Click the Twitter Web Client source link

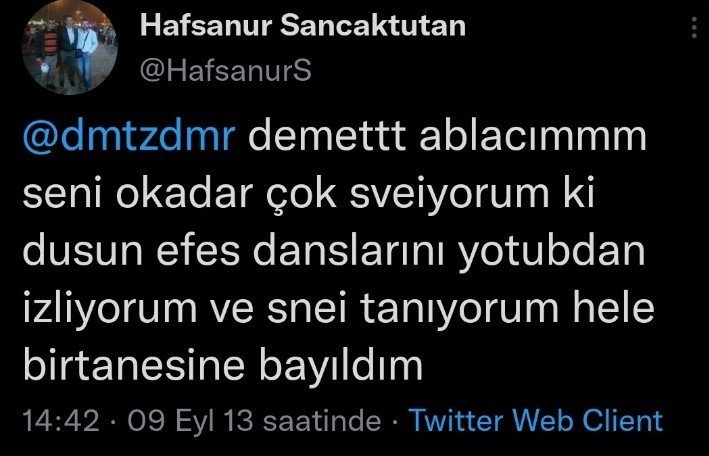click(536, 420)
